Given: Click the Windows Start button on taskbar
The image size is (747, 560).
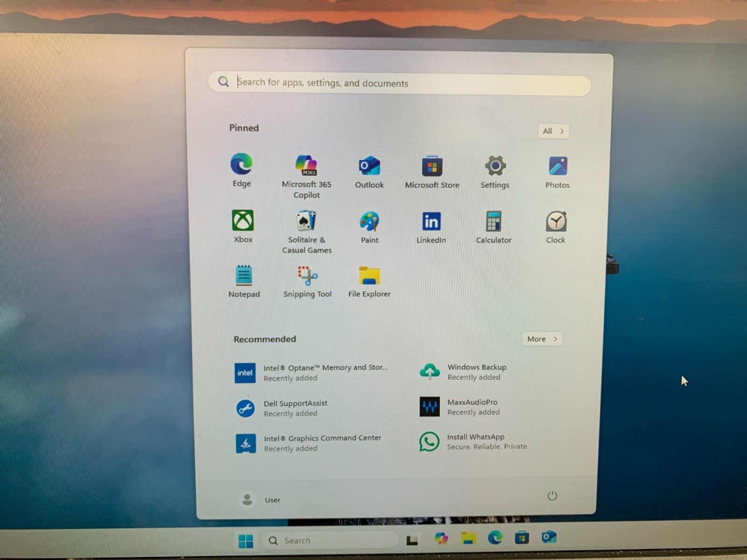Looking at the screenshot, I should [246, 541].
